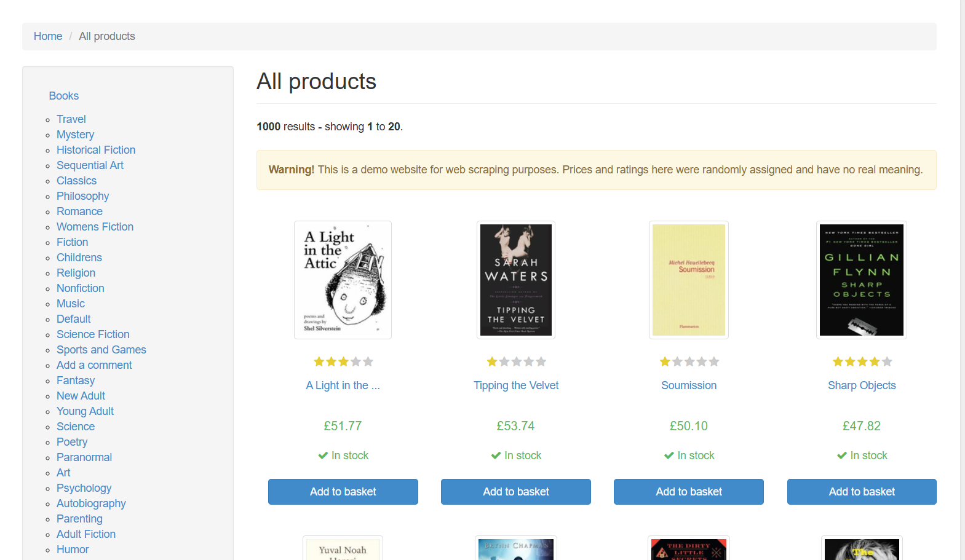Browse the Religion category
Image resolution: width=965 pixels, height=560 pixels.
(76, 273)
